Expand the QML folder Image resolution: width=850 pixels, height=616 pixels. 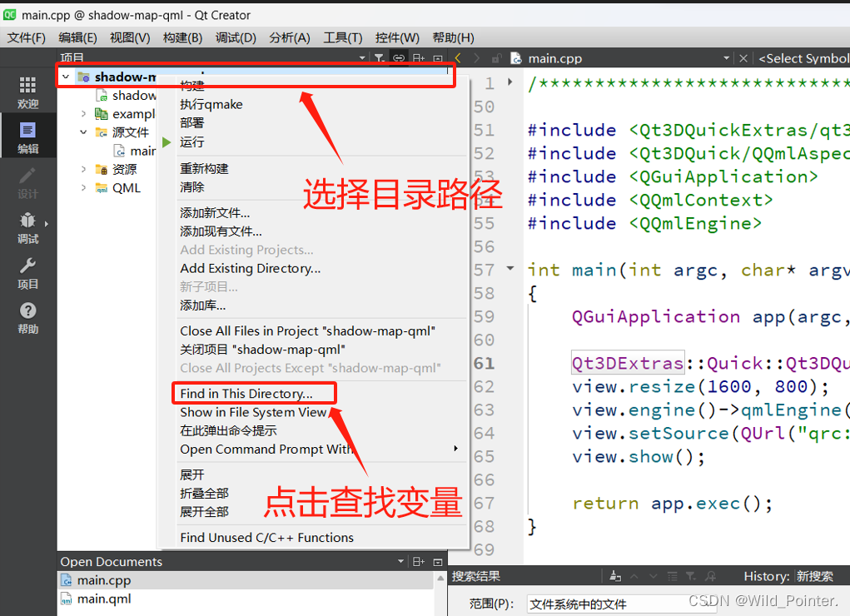[83, 187]
